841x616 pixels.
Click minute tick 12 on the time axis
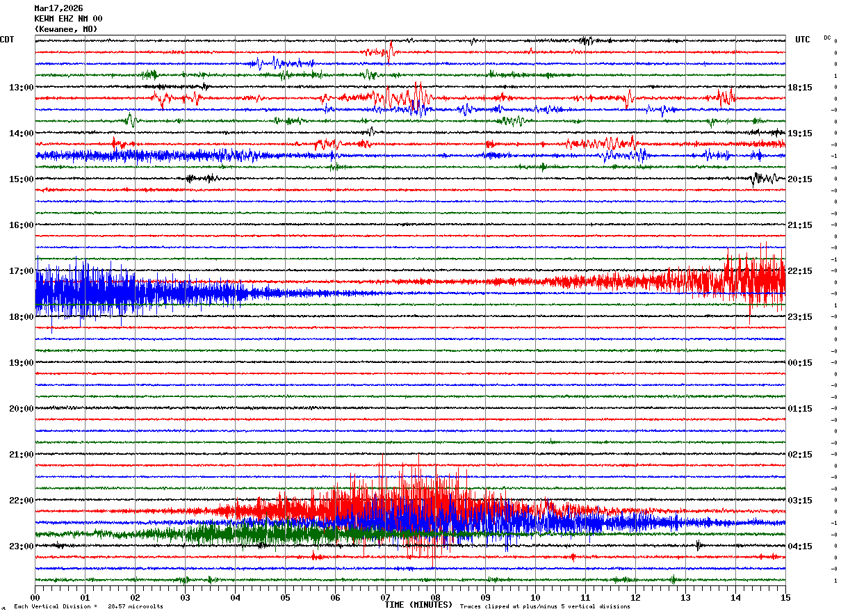pyautogui.click(x=635, y=597)
